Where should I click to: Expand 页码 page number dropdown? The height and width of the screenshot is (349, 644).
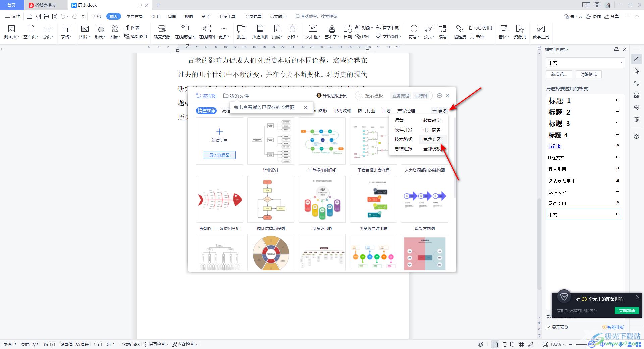click(277, 32)
